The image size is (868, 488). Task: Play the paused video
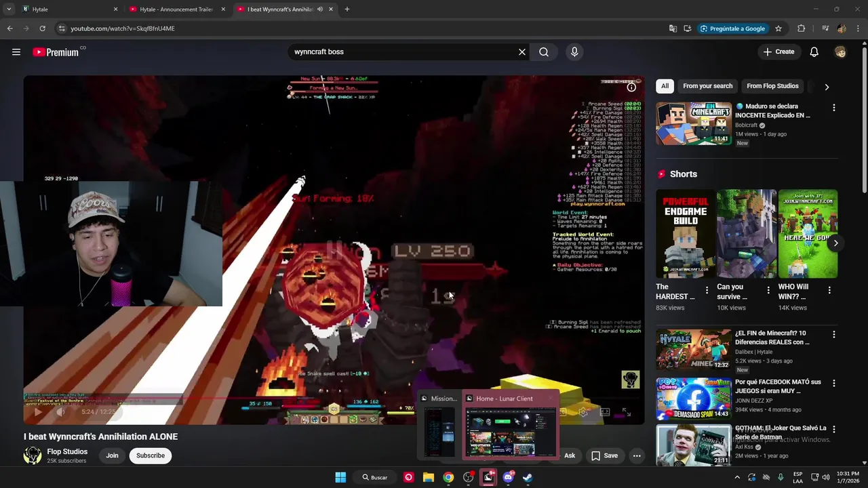pos(37,411)
